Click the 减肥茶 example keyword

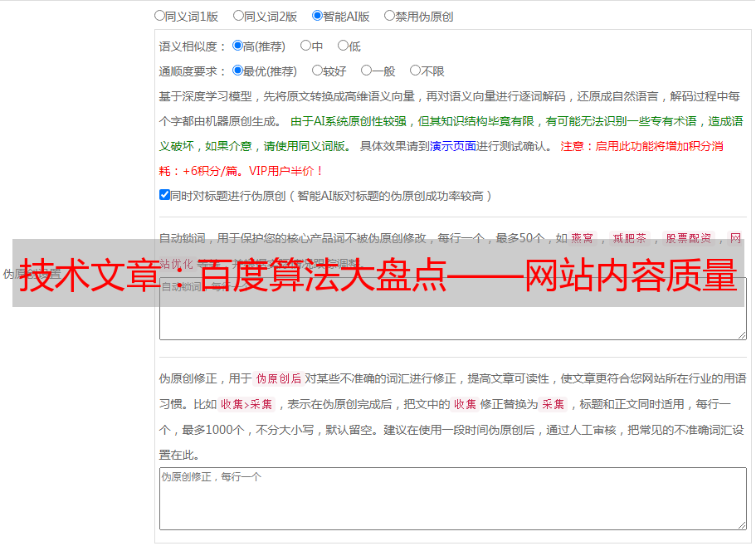point(630,238)
